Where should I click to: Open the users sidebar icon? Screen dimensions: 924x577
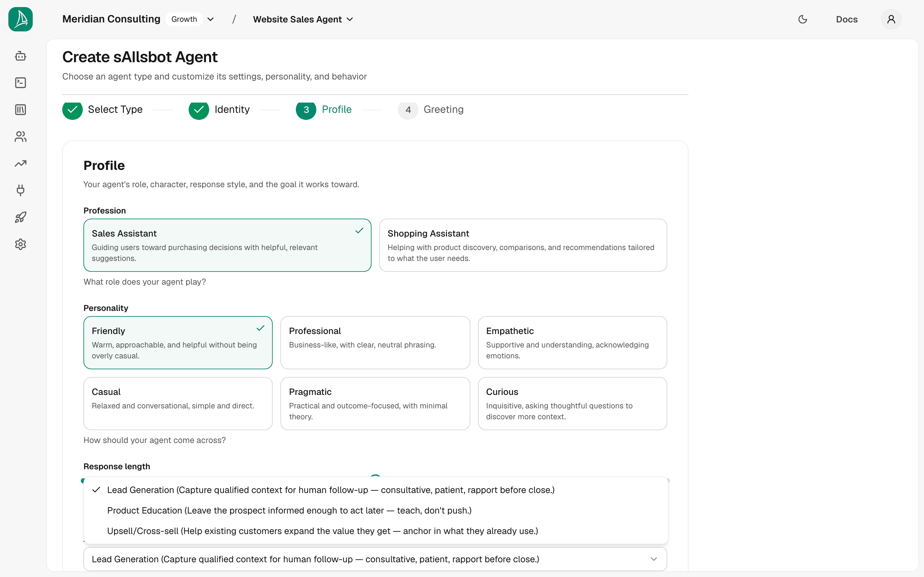tap(21, 137)
